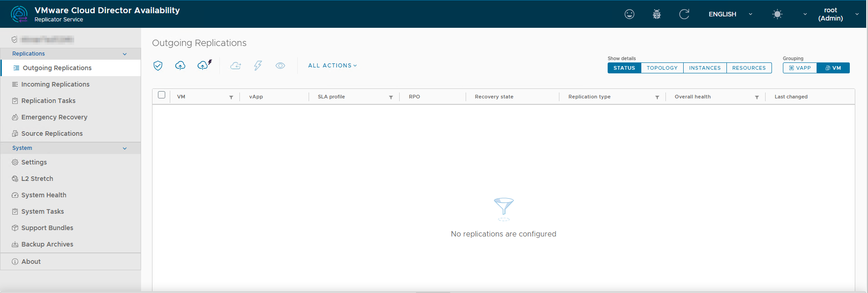Click the sun theme icon

click(777, 14)
